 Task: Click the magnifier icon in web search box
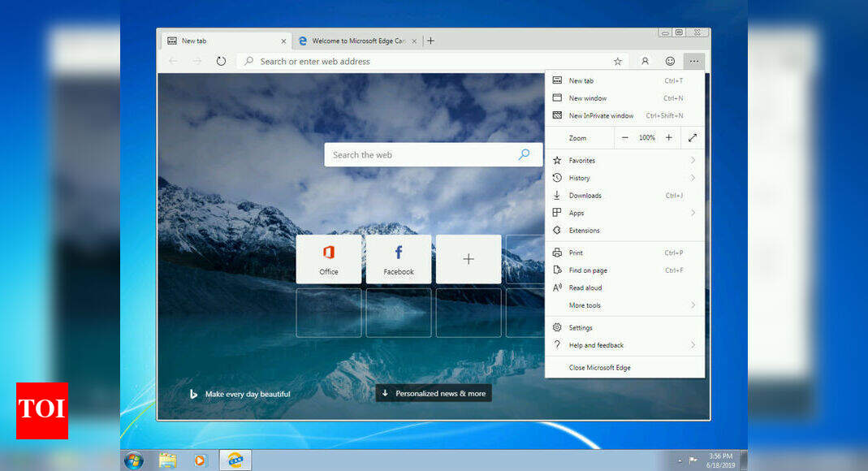524,154
